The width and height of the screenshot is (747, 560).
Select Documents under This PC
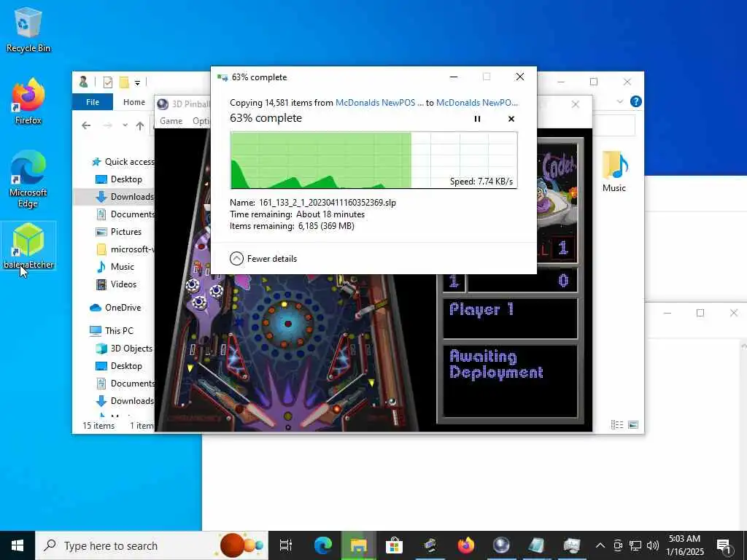(125, 384)
